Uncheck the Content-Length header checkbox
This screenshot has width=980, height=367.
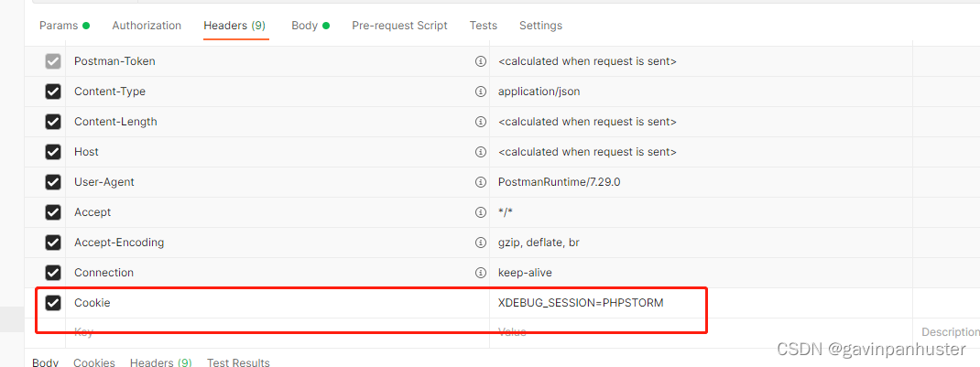pyautogui.click(x=53, y=122)
